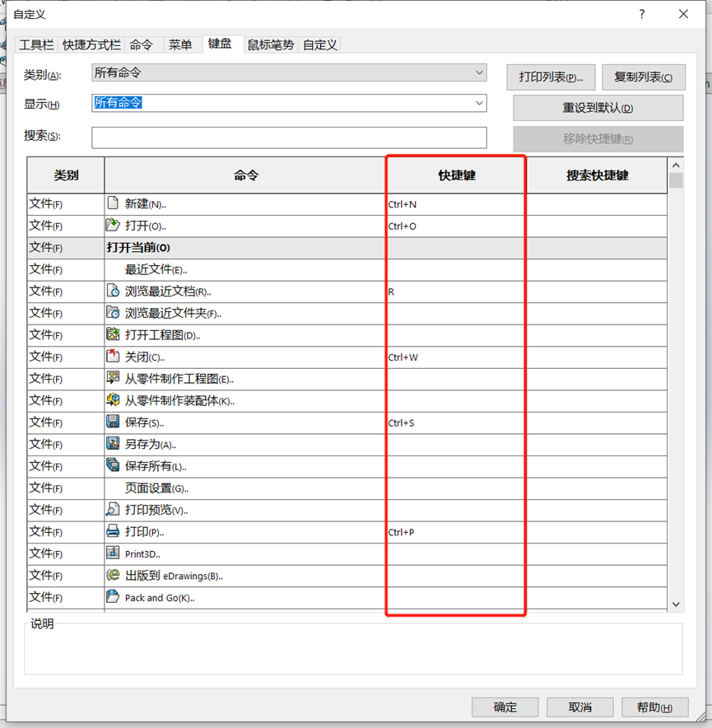Image resolution: width=712 pixels, height=728 pixels.
Task: Click the 打印预览 icon
Action: tap(113, 509)
